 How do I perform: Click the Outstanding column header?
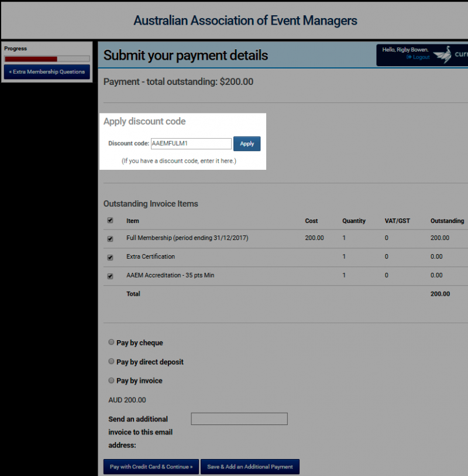[447, 221]
